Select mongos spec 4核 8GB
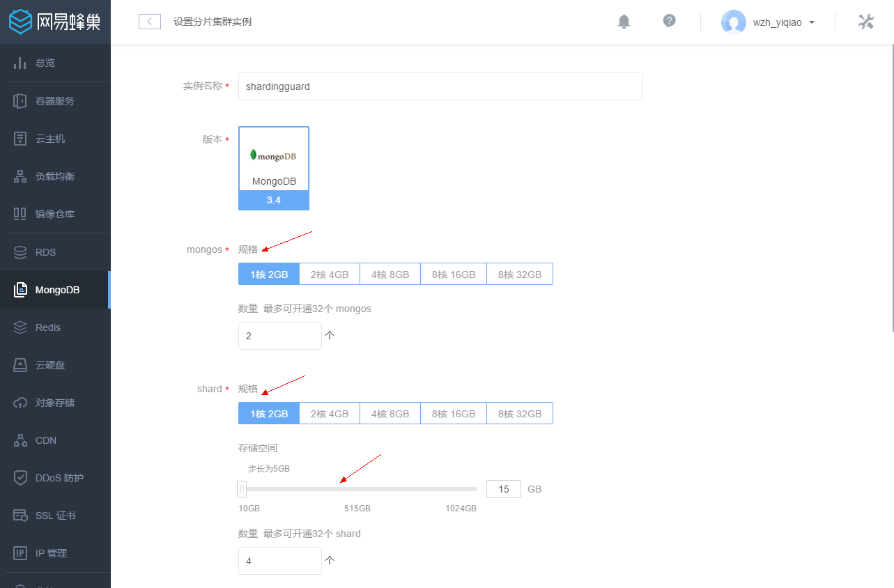The height and width of the screenshot is (588, 894). click(390, 274)
